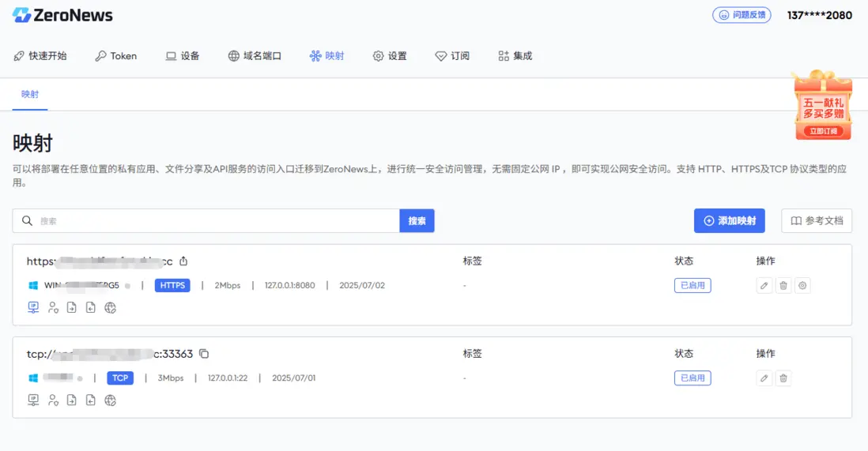Edit the TCP mapping with pencil icon

[x=764, y=378]
